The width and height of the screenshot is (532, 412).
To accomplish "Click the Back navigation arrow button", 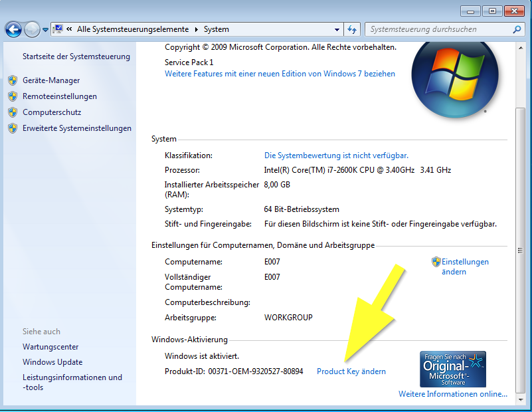I will 13,29.
